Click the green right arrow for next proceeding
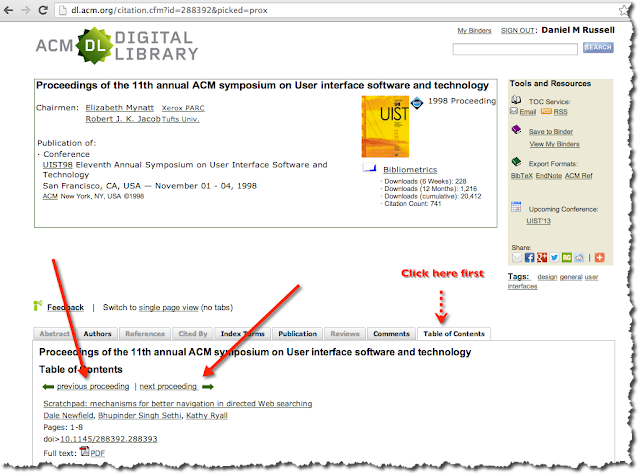Screen dimensions: 640x474 pyautogui.click(x=208, y=387)
